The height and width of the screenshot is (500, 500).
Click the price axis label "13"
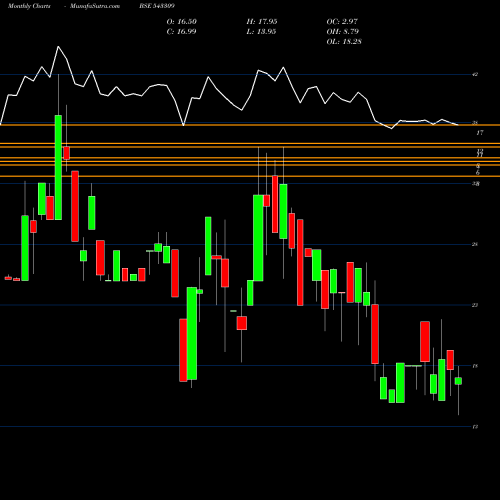pos(475,427)
